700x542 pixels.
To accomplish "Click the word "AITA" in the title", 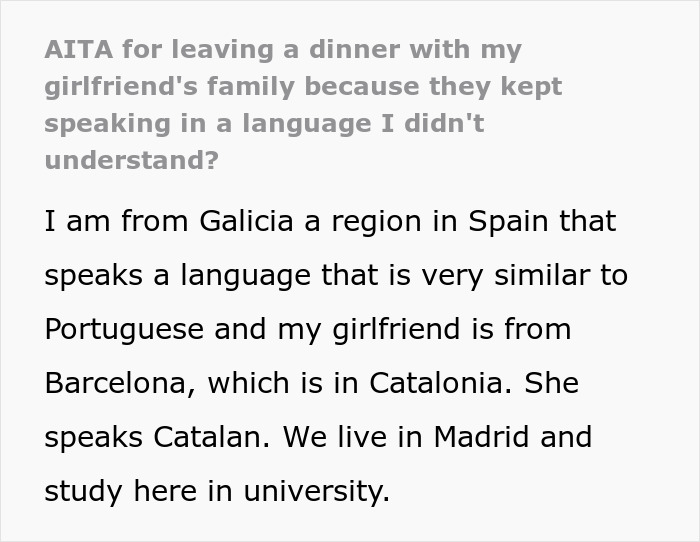I will click(x=76, y=49).
